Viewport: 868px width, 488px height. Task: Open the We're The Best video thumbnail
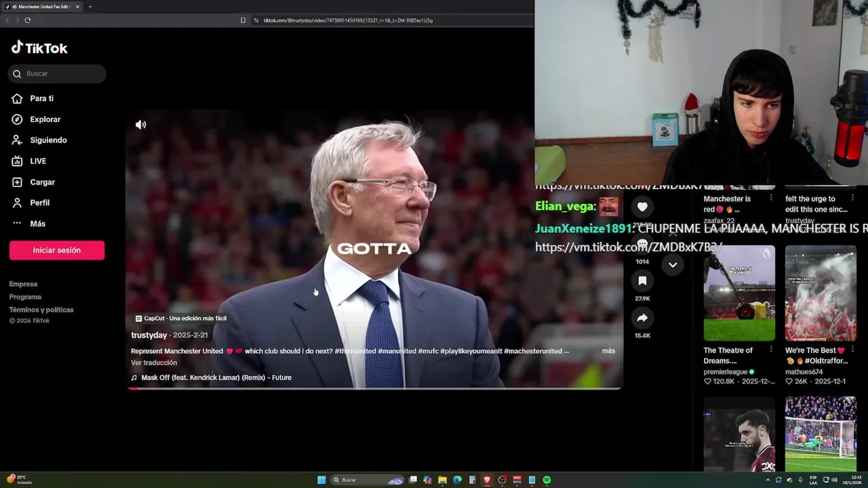821,293
